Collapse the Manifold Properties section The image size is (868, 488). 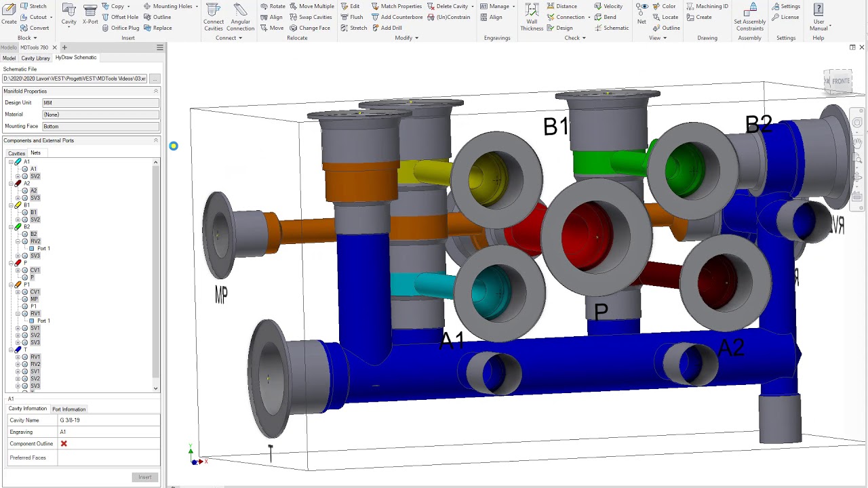(x=155, y=91)
